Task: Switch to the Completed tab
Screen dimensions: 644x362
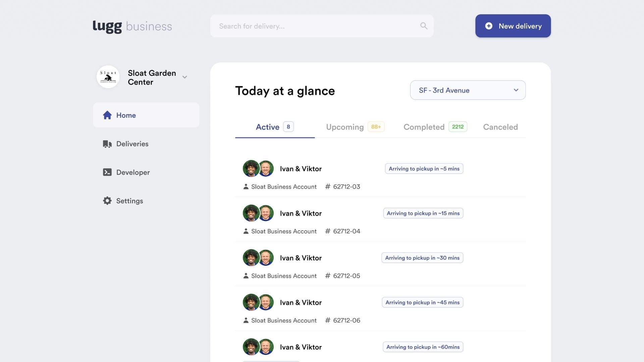Action: coord(424,127)
